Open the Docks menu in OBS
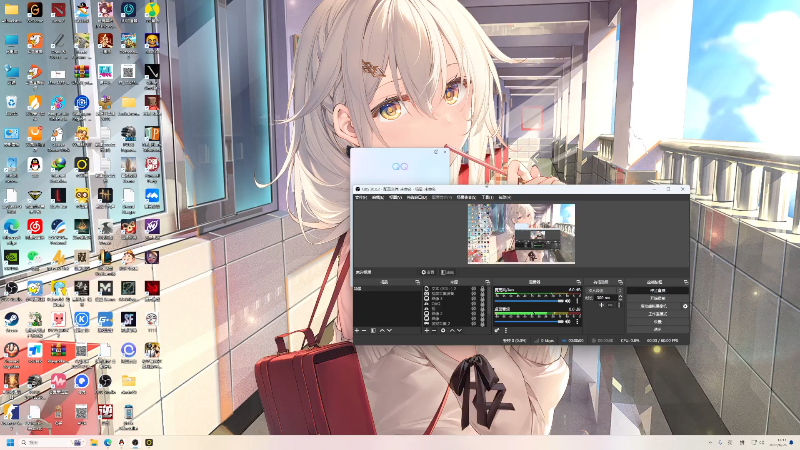800x450 pixels. coord(416,197)
